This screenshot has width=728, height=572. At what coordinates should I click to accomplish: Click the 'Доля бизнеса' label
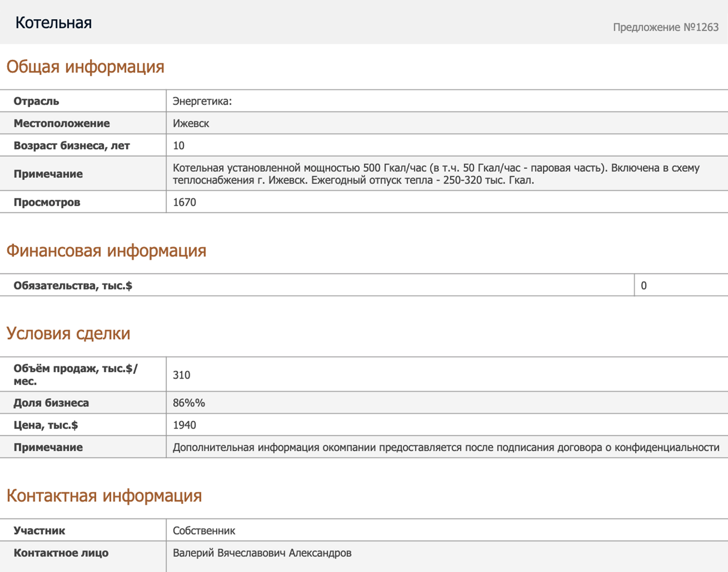pyautogui.click(x=51, y=402)
